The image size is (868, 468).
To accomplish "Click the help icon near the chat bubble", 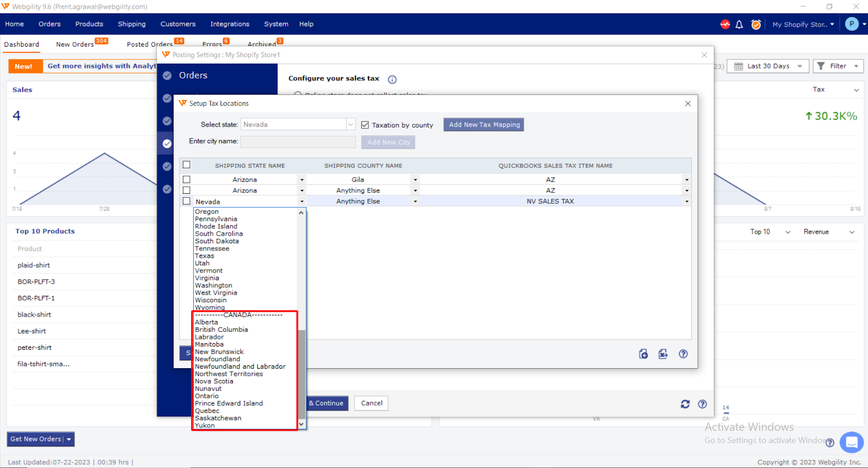I will click(x=829, y=442).
